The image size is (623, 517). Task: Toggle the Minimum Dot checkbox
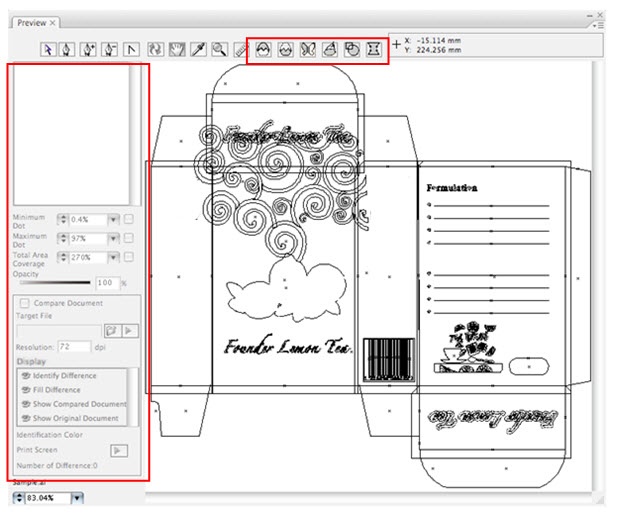129,219
